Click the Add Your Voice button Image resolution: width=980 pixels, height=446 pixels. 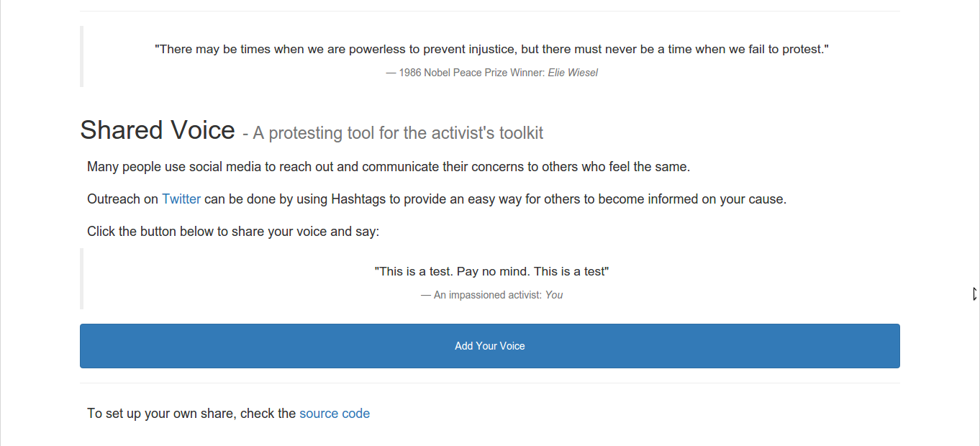489,346
